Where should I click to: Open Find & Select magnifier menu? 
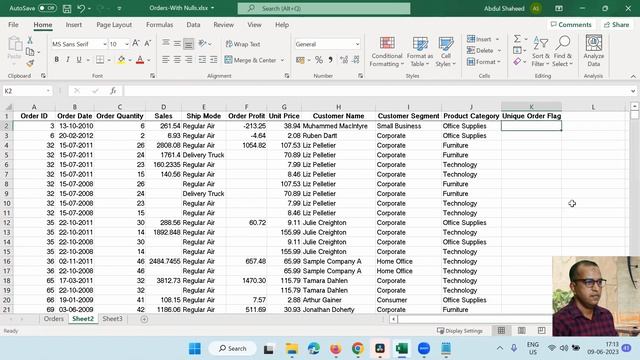[x=562, y=51]
